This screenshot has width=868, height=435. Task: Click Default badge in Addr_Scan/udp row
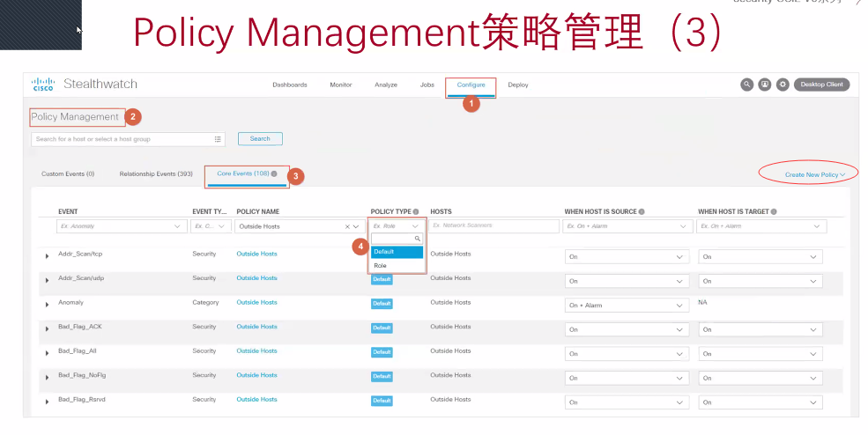[382, 279]
